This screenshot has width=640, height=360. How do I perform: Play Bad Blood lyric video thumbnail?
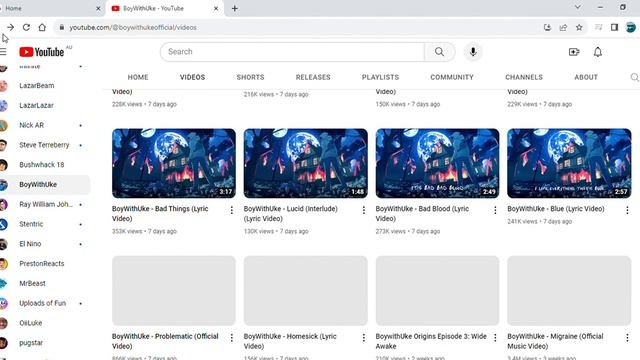(x=438, y=163)
